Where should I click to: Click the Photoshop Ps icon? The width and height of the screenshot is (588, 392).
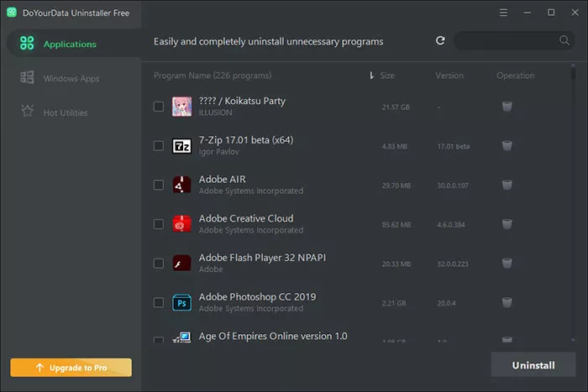182,302
